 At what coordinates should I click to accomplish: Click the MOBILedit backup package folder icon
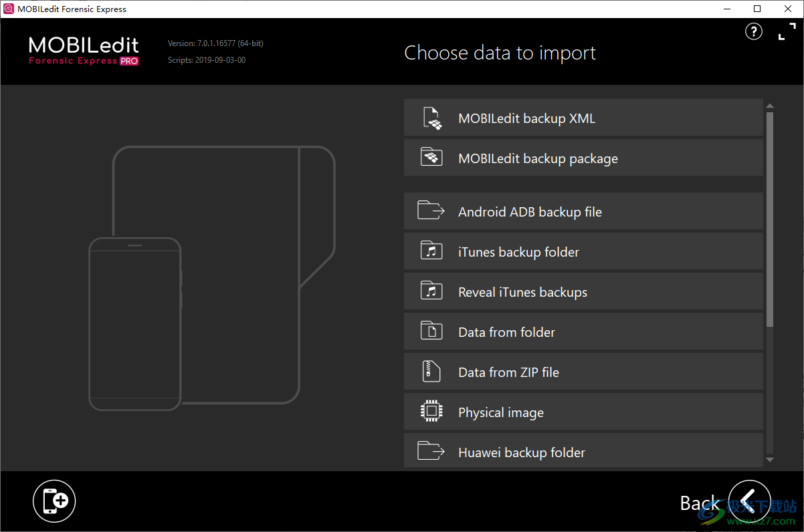pos(431,158)
